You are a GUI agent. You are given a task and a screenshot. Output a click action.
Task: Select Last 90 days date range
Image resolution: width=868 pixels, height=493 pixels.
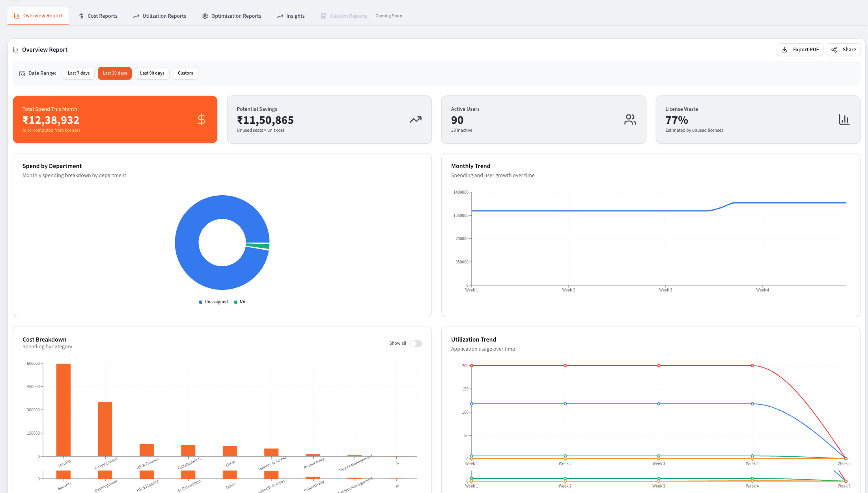pyautogui.click(x=152, y=73)
